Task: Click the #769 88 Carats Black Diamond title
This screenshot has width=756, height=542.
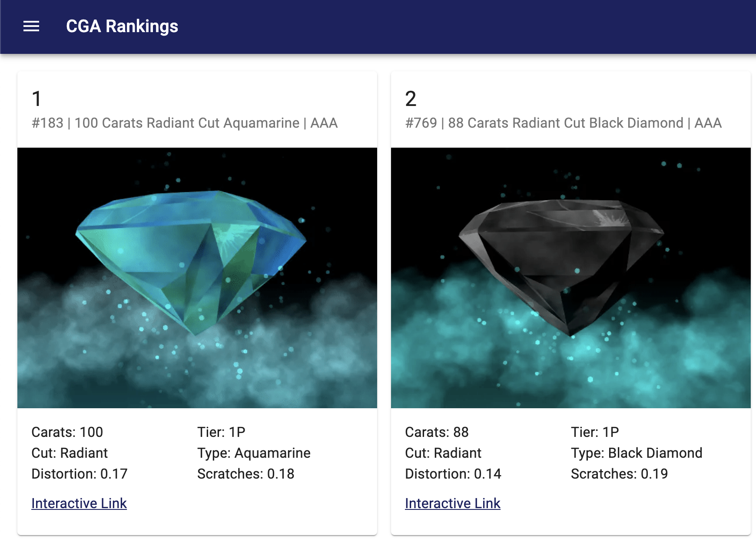Action: (564, 123)
